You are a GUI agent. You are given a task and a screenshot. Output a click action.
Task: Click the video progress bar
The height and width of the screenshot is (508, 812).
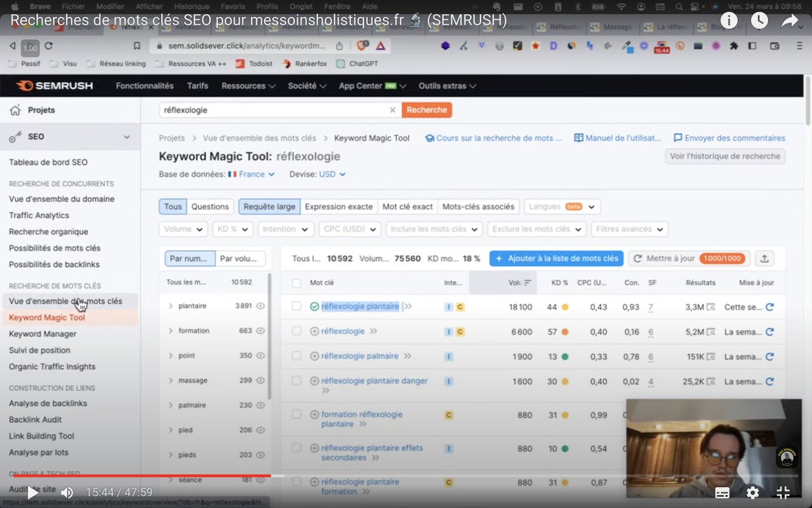[406, 475]
